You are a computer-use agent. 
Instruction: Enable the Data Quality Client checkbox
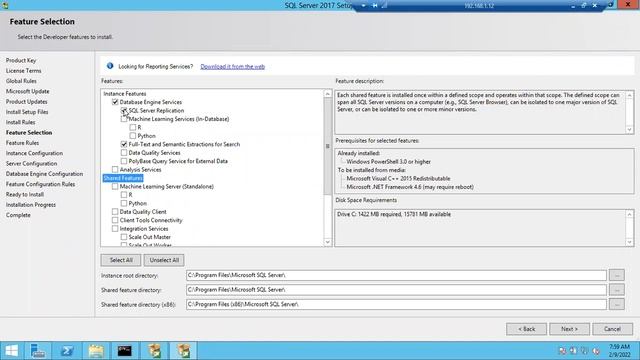coord(115,212)
